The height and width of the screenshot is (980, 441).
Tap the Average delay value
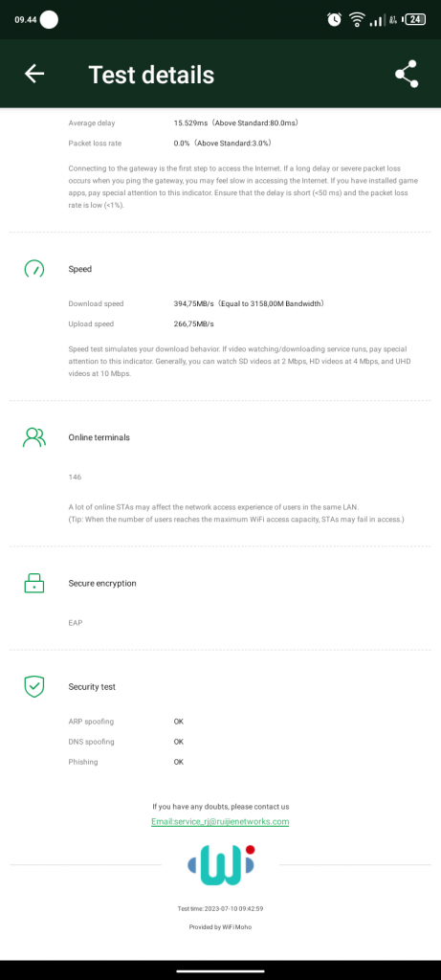click(236, 123)
